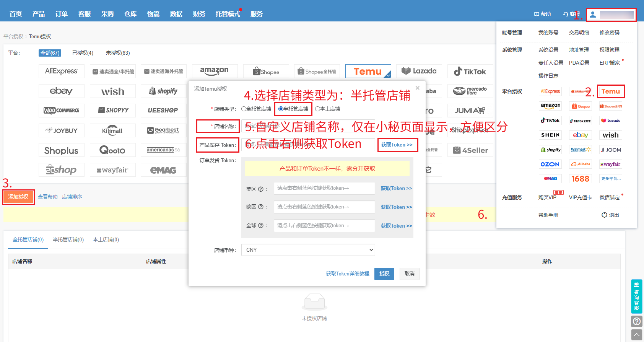The height and width of the screenshot is (342, 644).
Task: Close the 添加Temu授权 dialog
Action: 418,88
